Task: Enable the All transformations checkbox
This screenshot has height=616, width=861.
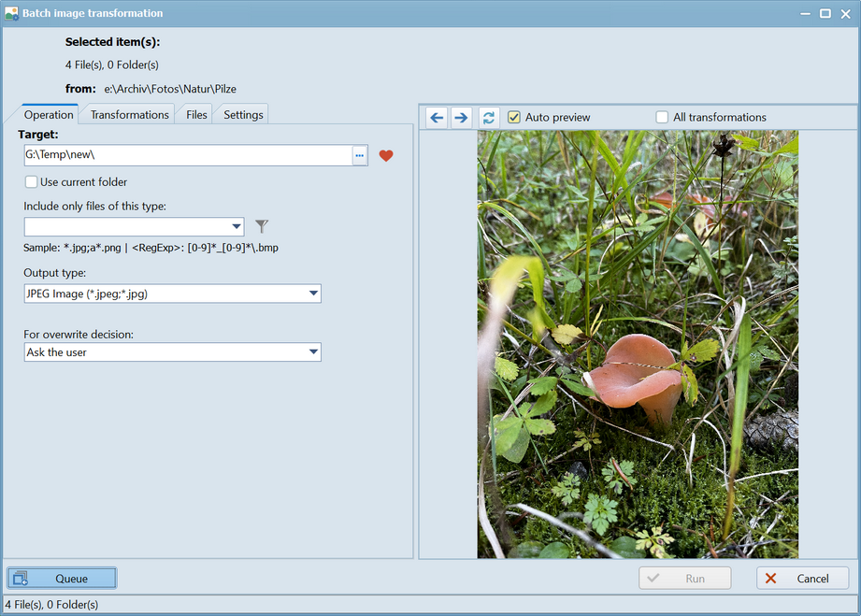Action: (x=662, y=118)
